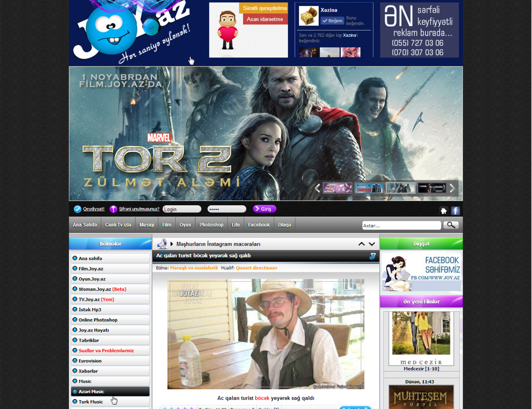Advance the banner with the right arrow
This screenshot has width=532, height=409.
[x=452, y=188]
